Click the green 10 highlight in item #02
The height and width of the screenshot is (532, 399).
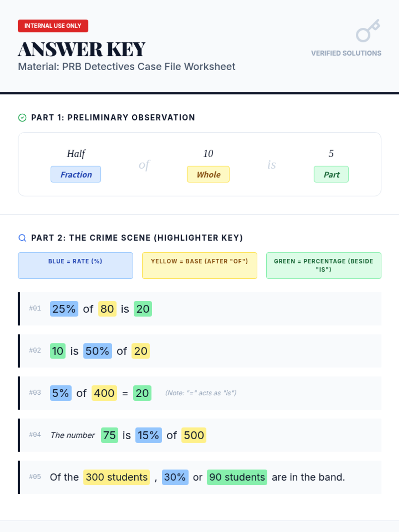click(58, 351)
